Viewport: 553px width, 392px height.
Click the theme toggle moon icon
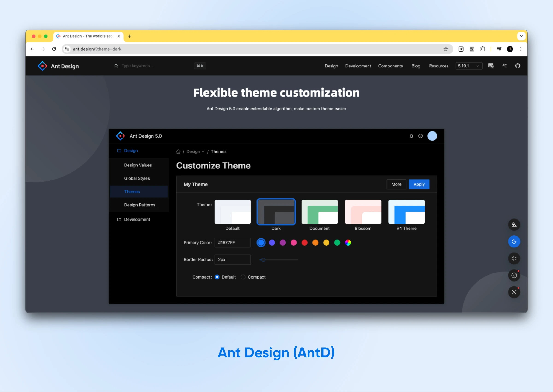[x=513, y=241]
